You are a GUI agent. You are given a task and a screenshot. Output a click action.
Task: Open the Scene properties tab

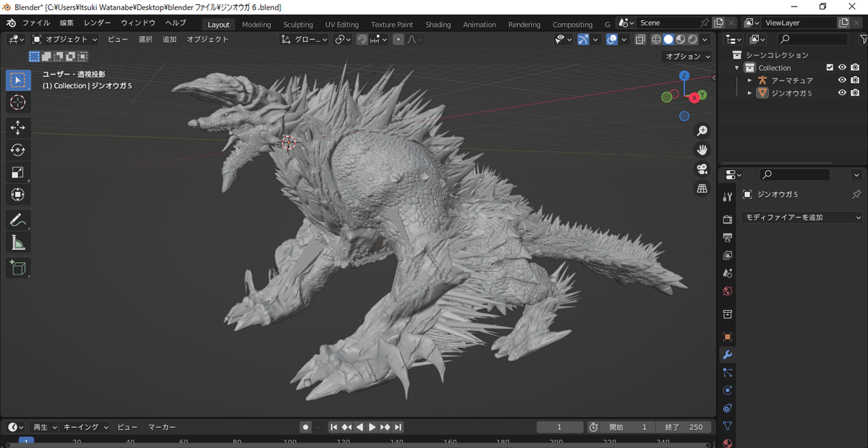pyautogui.click(x=728, y=274)
